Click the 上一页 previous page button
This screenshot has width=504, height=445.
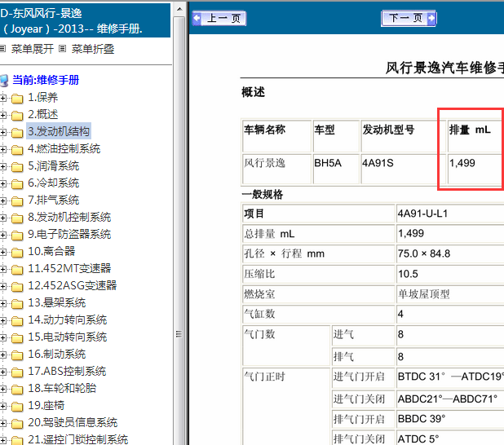coord(219,18)
